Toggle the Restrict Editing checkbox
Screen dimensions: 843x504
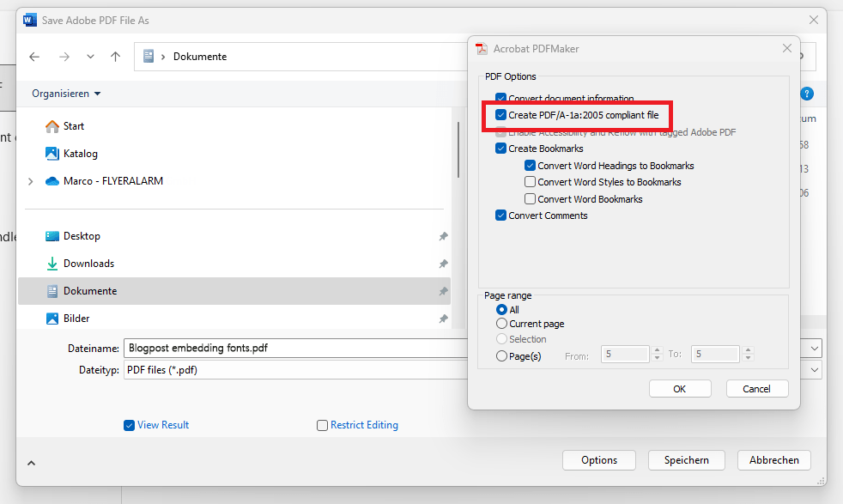322,426
